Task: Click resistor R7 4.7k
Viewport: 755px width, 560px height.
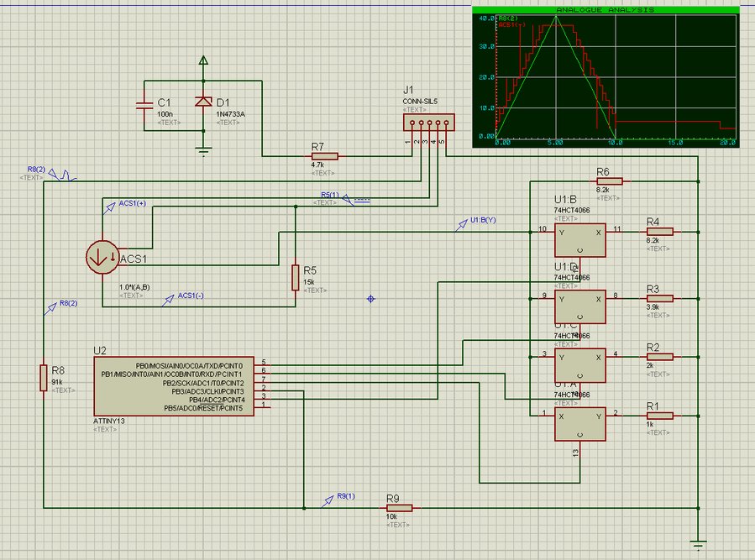Action: (323, 156)
